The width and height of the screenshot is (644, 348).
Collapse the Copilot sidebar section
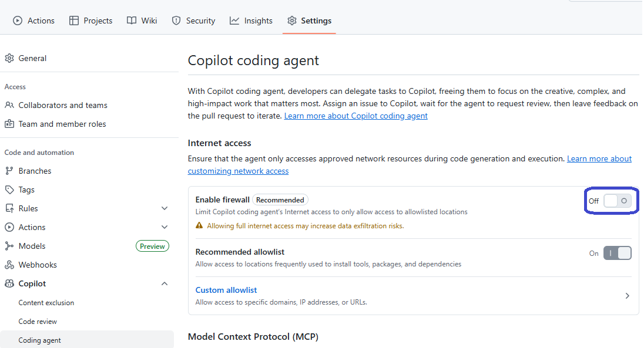coord(165,283)
